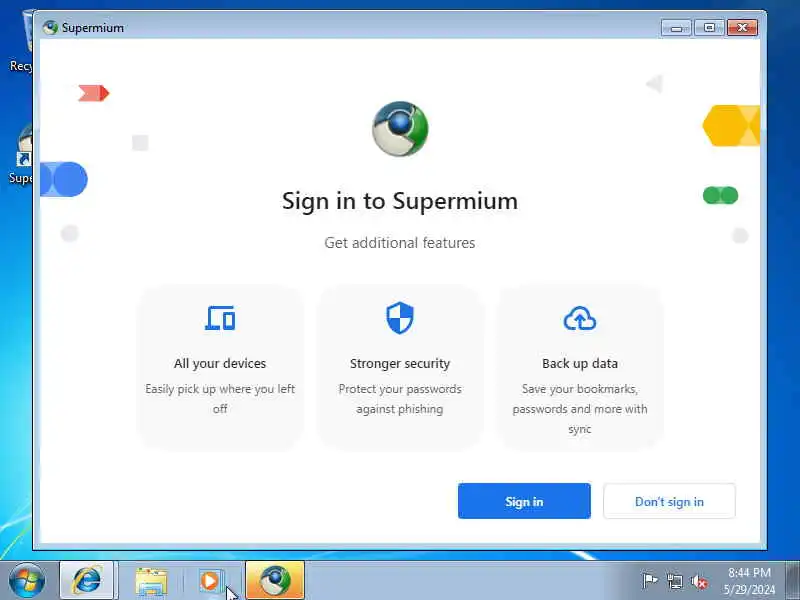Image resolution: width=800 pixels, height=600 pixels.
Task: Click the muted volume tray icon
Action: pyautogui.click(x=699, y=581)
